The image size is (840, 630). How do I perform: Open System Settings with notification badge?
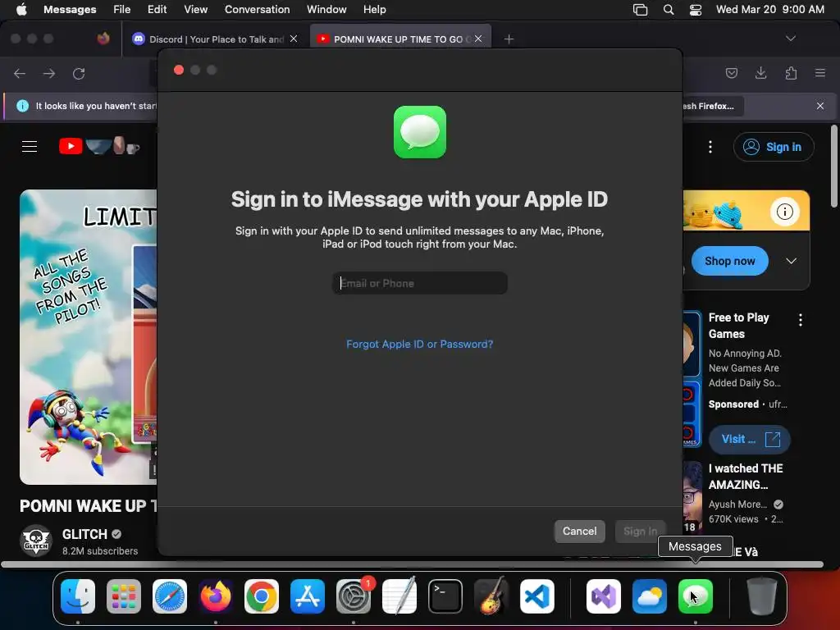coord(354,596)
